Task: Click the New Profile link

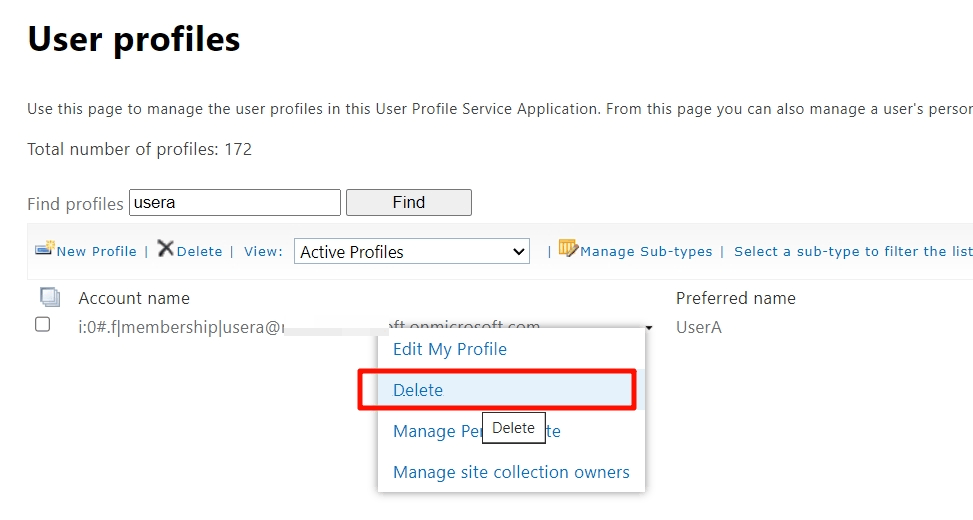Action: click(96, 252)
